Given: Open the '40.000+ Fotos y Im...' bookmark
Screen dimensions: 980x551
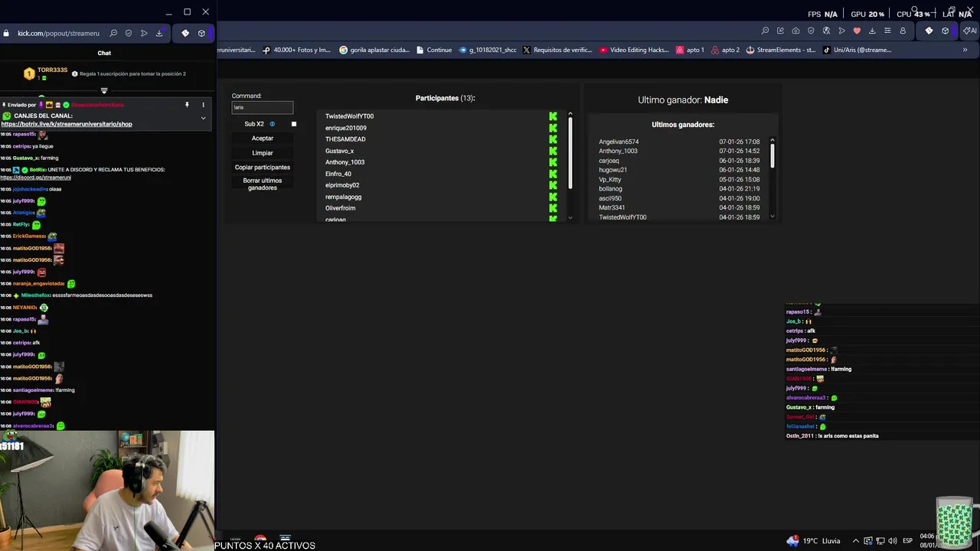Looking at the screenshot, I should (296, 50).
